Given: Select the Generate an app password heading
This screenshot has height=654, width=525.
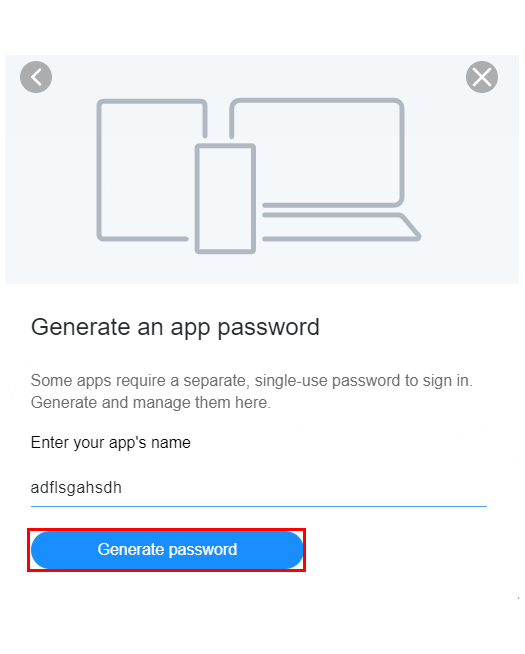Looking at the screenshot, I should click(x=175, y=327).
